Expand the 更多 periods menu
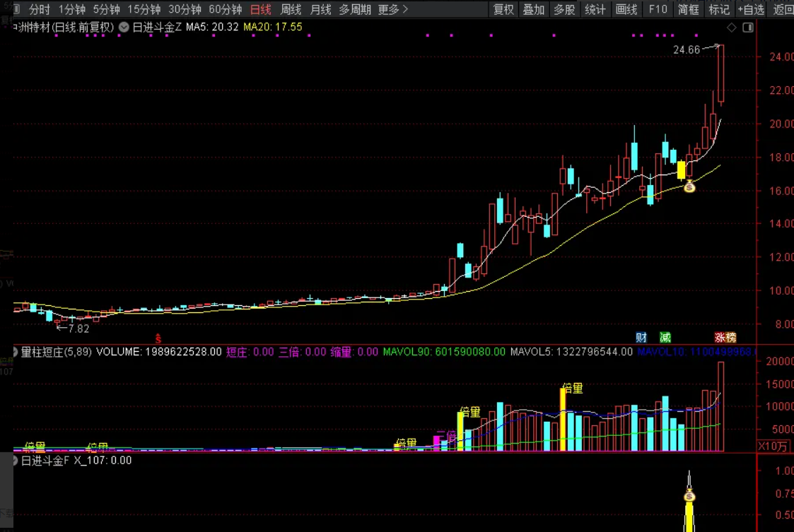The width and height of the screenshot is (794, 532). pos(393,9)
